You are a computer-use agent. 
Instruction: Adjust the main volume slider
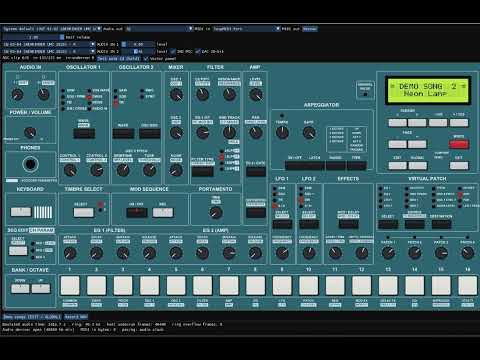pos(33,37)
